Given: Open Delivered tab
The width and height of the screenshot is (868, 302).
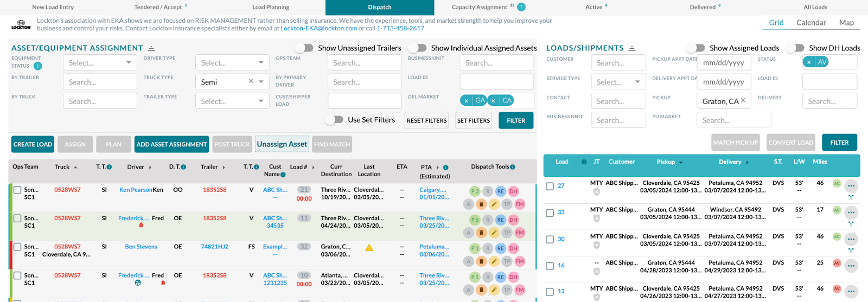Looking at the screenshot, I should pyautogui.click(x=705, y=7).
